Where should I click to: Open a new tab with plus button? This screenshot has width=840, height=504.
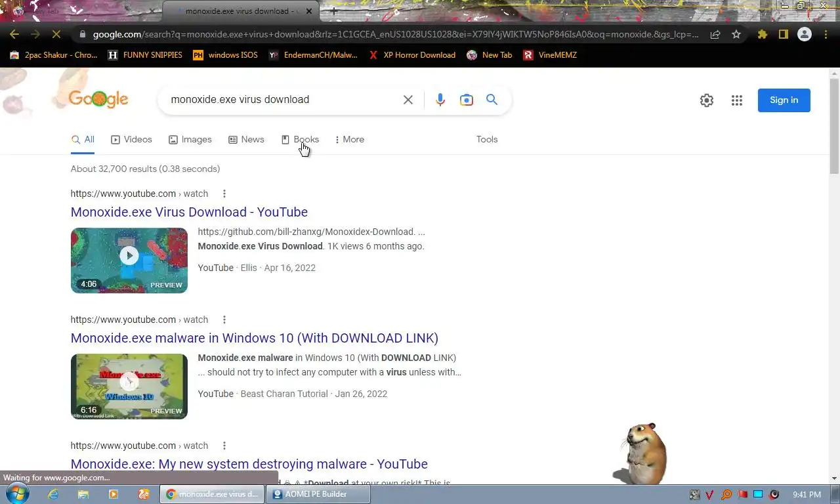[x=333, y=11]
